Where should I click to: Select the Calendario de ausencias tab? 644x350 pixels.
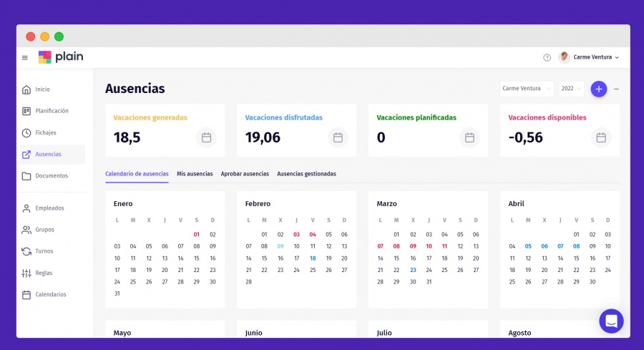[137, 174]
